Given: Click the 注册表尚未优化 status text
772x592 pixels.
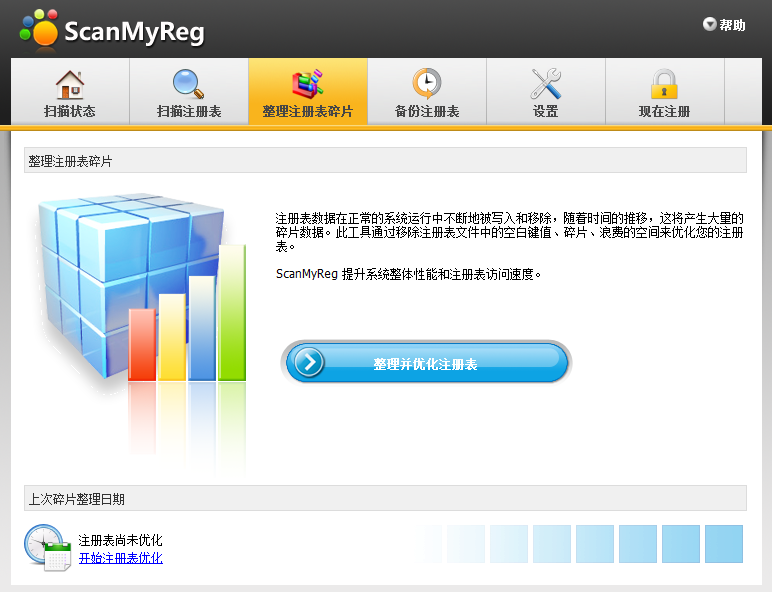Looking at the screenshot, I should point(120,540).
